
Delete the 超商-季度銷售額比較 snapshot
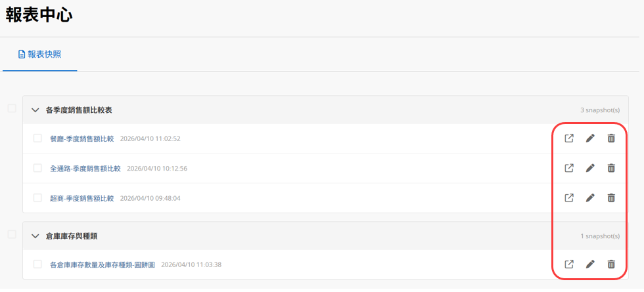point(611,198)
